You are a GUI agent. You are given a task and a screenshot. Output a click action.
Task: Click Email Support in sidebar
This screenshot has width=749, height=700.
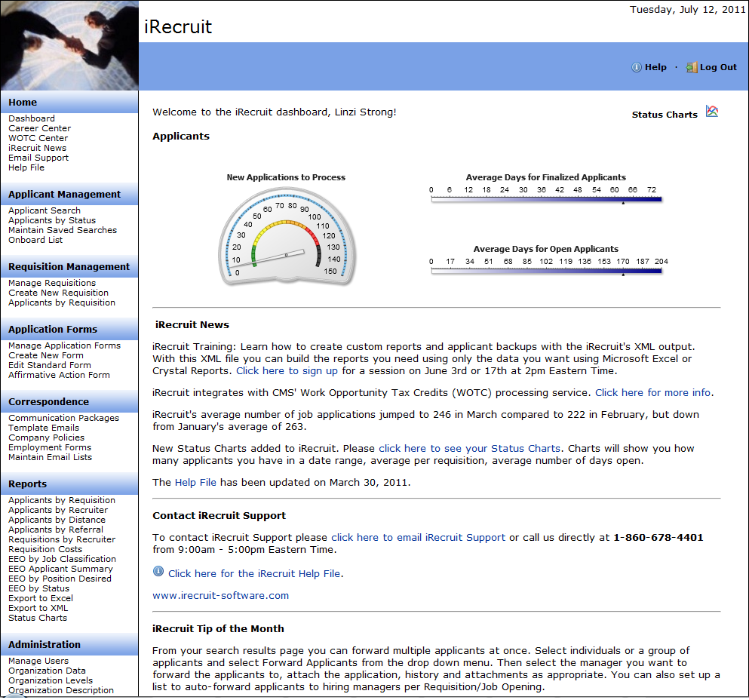pos(38,158)
